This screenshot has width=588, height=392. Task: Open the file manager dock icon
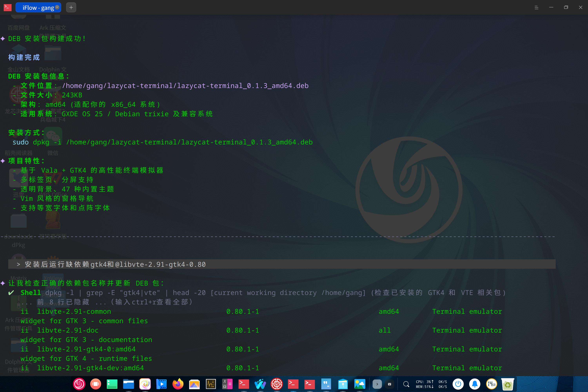click(x=129, y=384)
